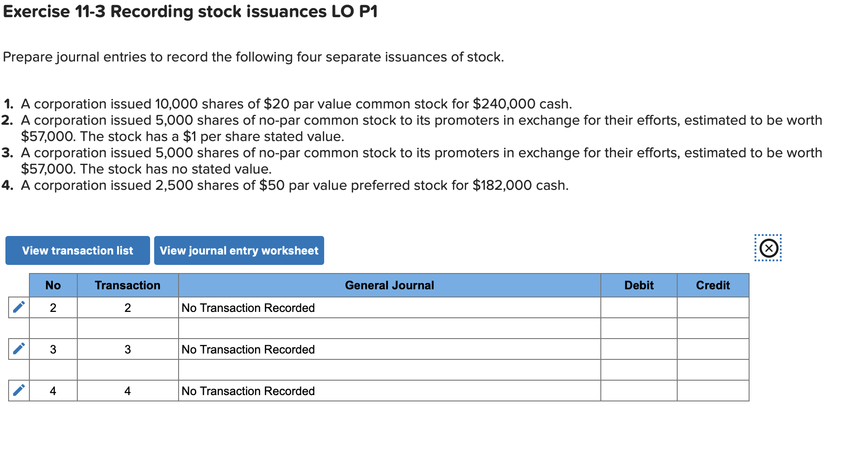
Task: Select the No Transaction Recorded cell for transaction 4
Action: click(248, 391)
